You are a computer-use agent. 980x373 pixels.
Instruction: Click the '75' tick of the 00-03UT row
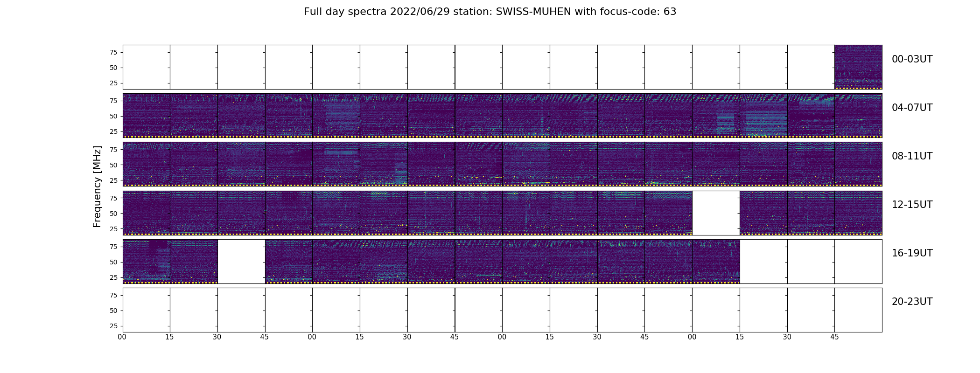point(113,52)
